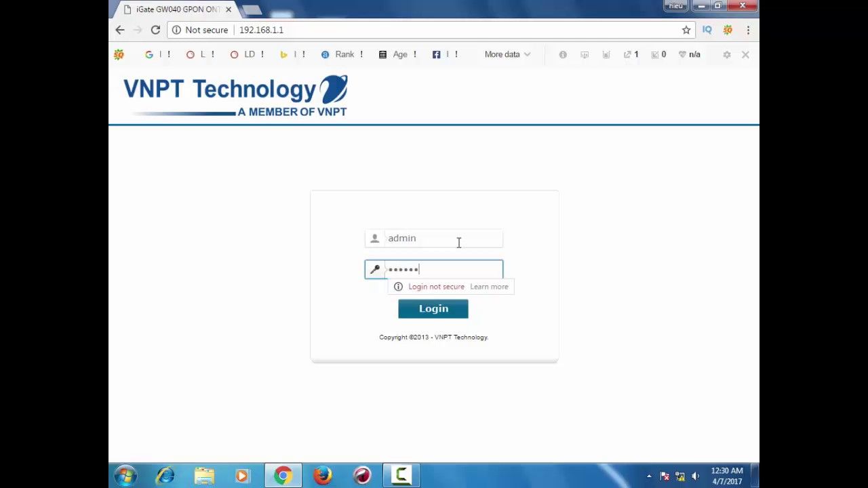
Task: Launch Firefox from the taskbar
Action: tap(322, 476)
